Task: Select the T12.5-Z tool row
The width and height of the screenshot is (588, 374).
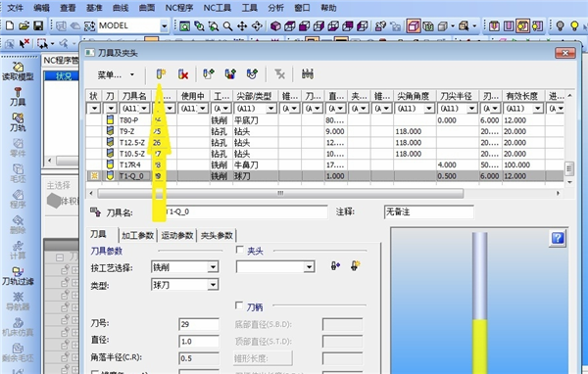Action: point(324,143)
